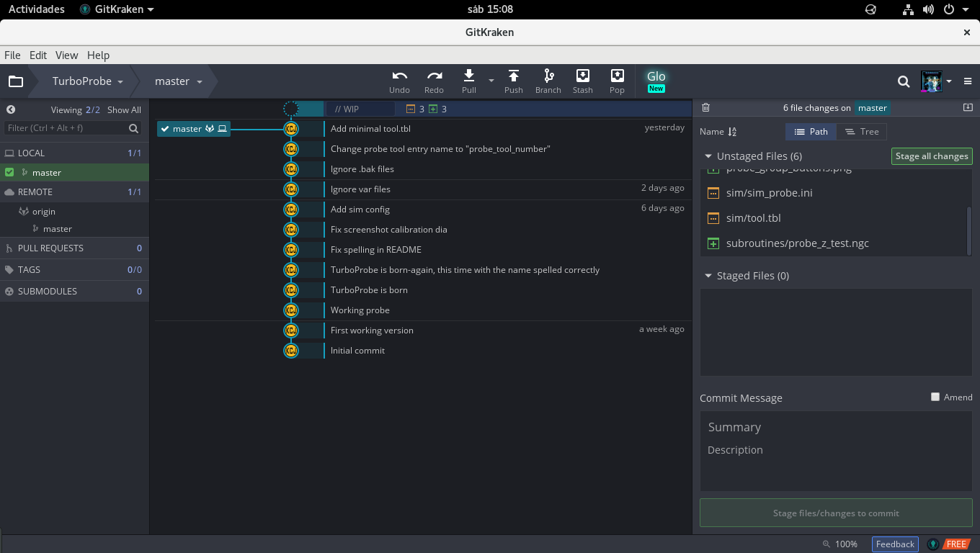Select the // WIP row

[423, 109]
